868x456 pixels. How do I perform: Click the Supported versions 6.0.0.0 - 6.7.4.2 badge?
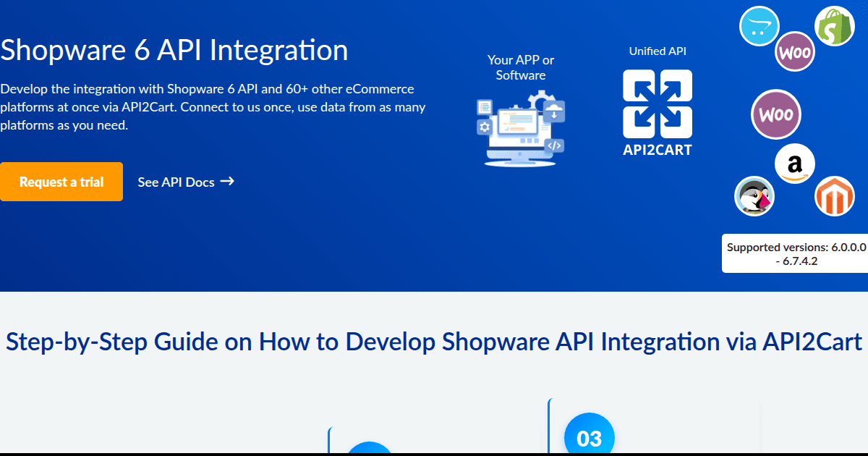point(795,253)
